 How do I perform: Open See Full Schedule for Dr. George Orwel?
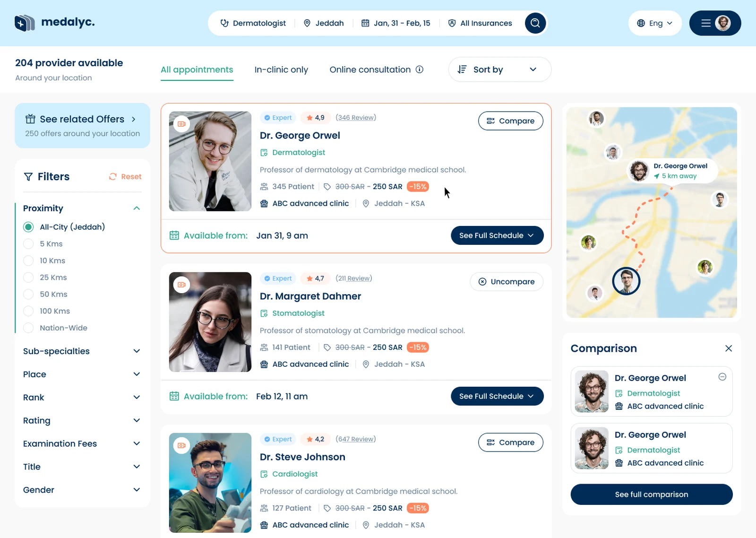coord(497,235)
